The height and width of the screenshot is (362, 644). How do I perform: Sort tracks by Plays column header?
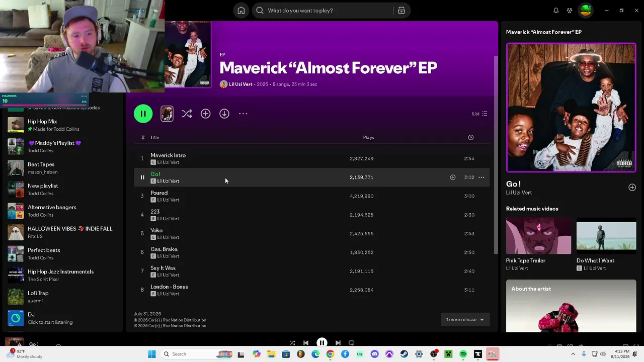pyautogui.click(x=369, y=137)
